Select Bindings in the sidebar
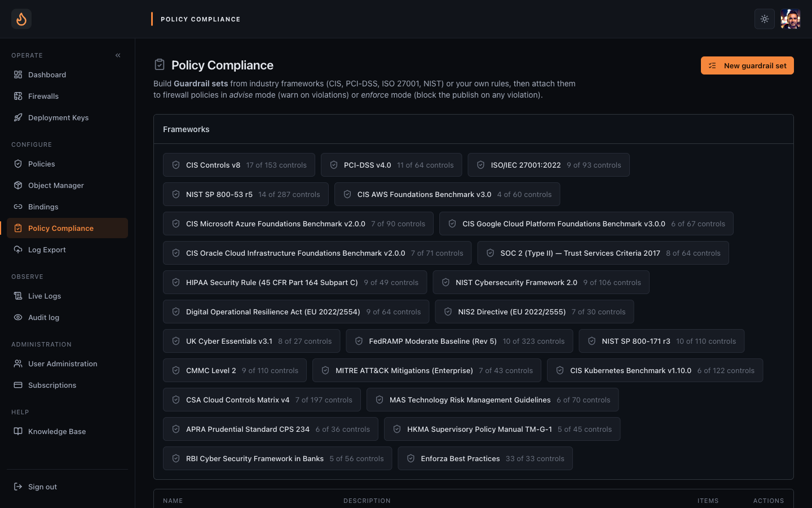This screenshot has width=812, height=508. coord(67,207)
